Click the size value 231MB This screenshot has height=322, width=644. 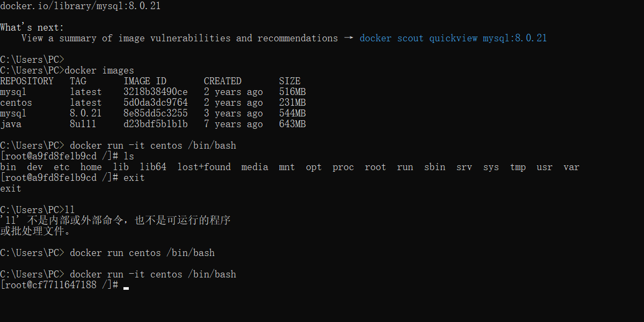point(292,103)
